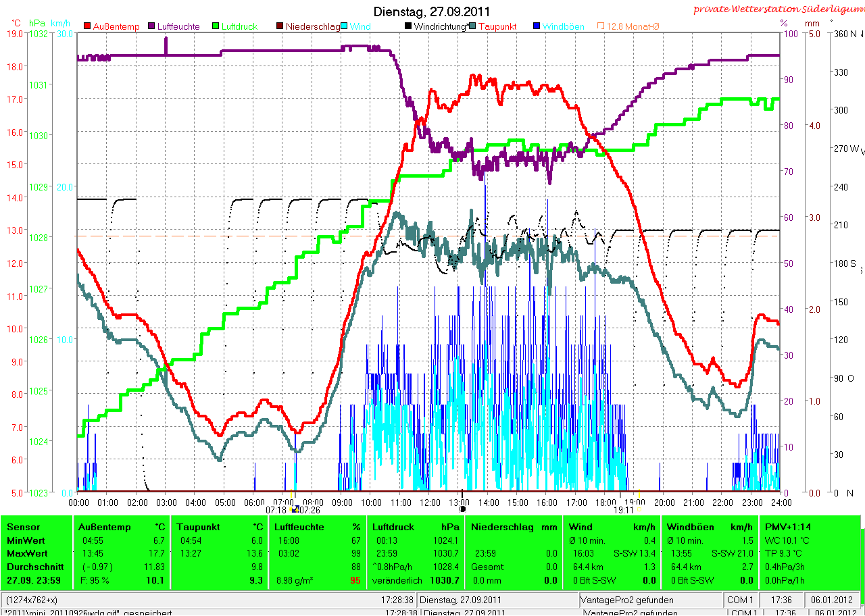Click the green Luftdruck legend square
The image size is (865, 616).
(x=216, y=26)
